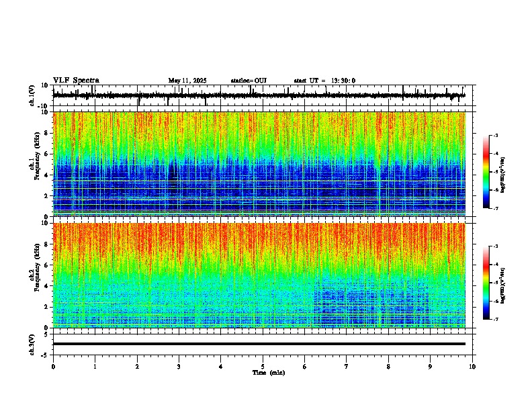This screenshot has height=411, width=532.
Task: Click the "VLF Spectra" plot title
Action: tap(76, 81)
